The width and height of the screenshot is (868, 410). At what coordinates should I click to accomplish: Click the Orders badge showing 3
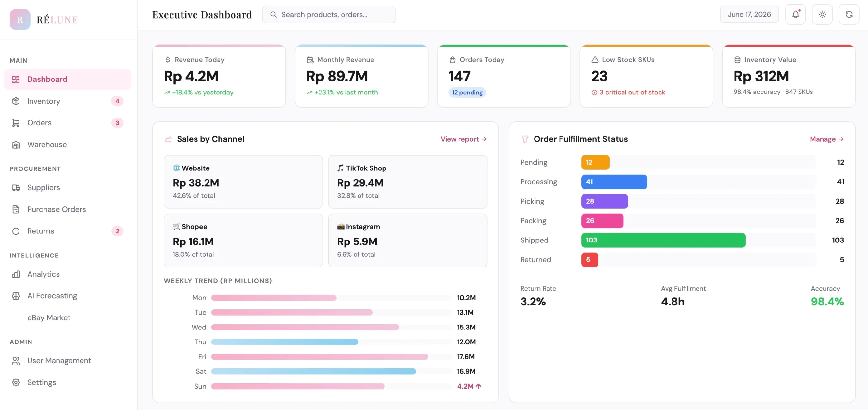pyautogui.click(x=117, y=123)
